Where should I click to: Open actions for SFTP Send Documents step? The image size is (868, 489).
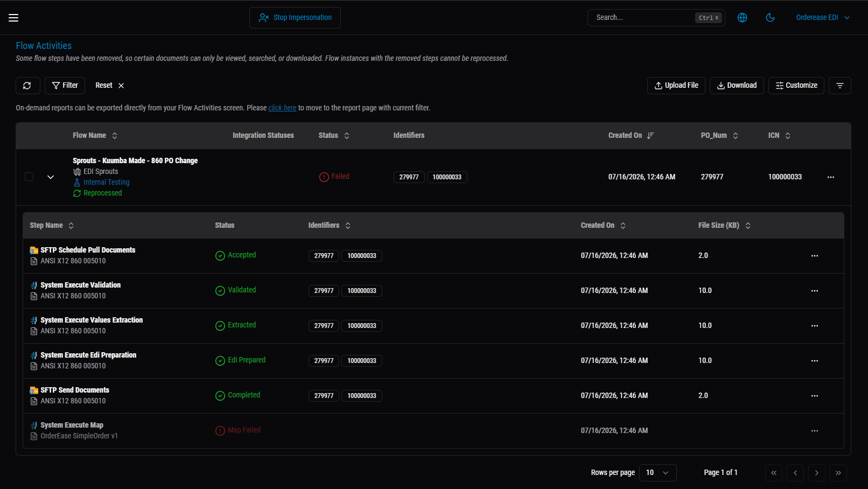[x=815, y=396]
